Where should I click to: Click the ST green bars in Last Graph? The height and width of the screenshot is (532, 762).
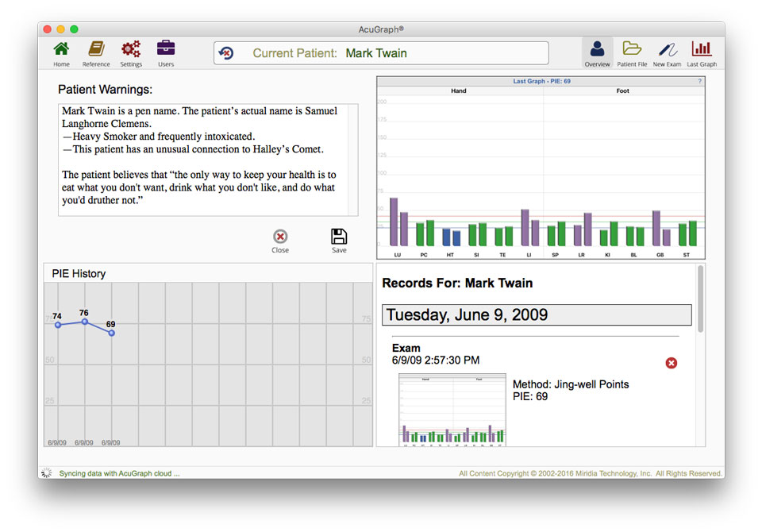[x=687, y=233]
